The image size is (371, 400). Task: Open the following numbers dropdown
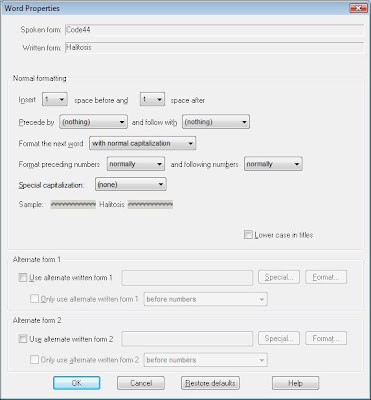click(x=273, y=164)
